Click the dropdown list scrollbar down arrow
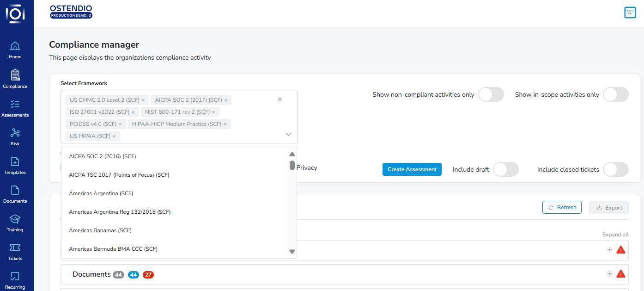The image size is (644, 291). pyautogui.click(x=292, y=252)
